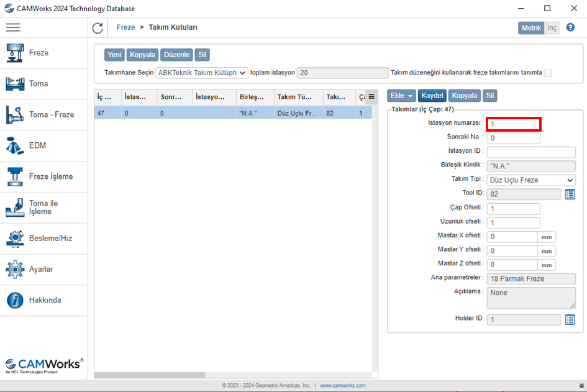The width and height of the screenshot is (587, 392).
Task: Open Holder ID library browse icon
Action: (x=570, y=319)
